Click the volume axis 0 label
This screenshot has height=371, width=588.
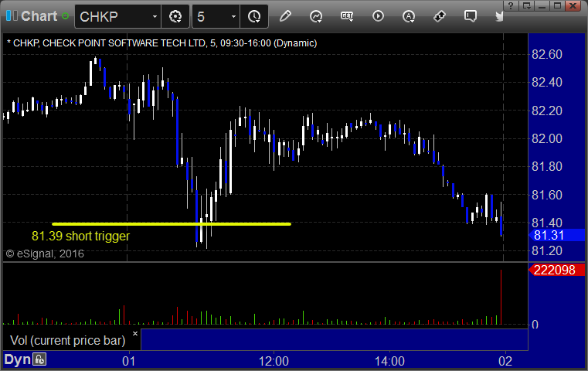[535, 325]
